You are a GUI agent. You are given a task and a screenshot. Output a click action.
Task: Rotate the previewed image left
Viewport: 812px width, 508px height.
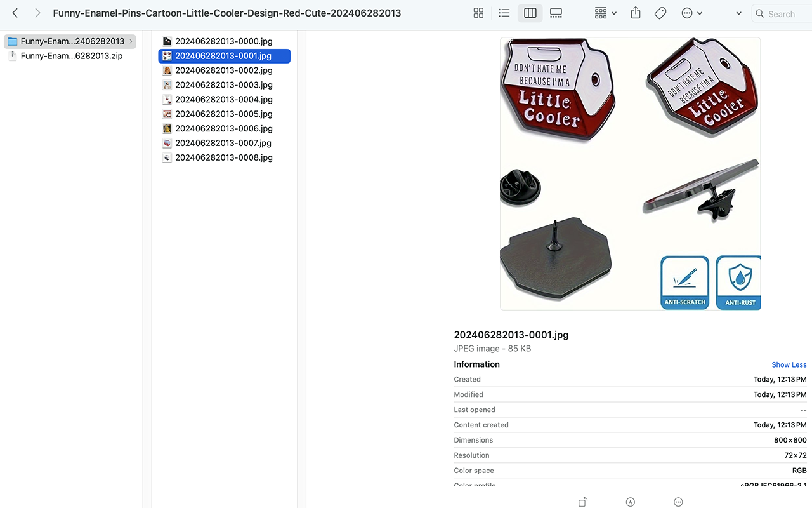582,502
